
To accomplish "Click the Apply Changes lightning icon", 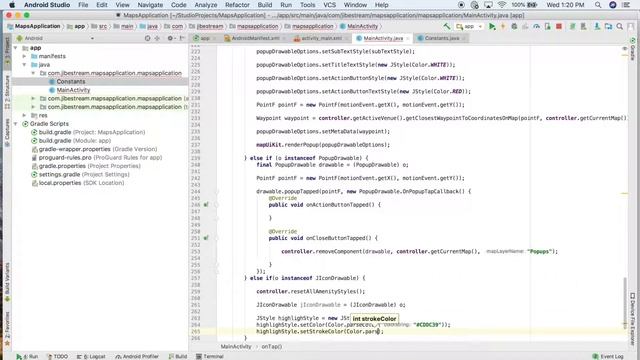I will [x=503, y=27].
